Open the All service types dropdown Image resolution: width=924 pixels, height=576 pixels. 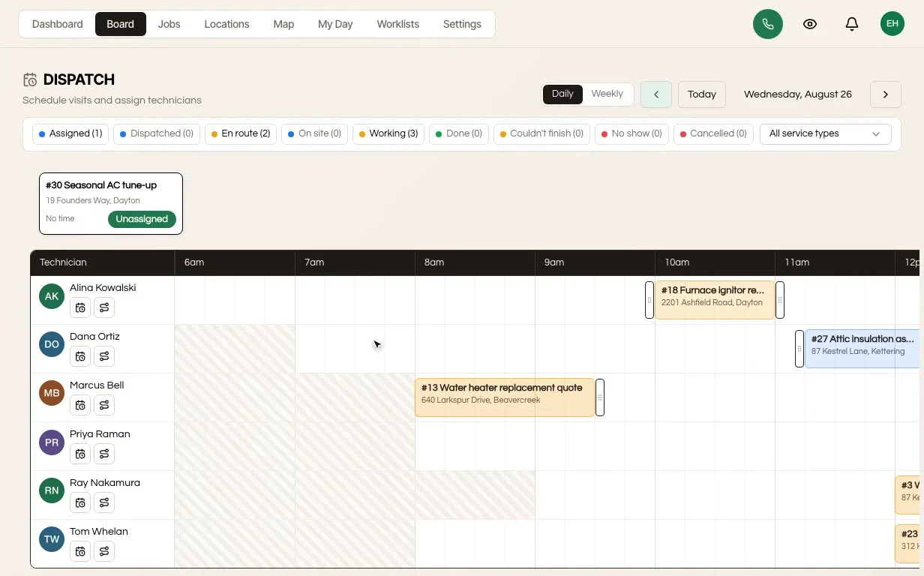(x=825, y=133)
